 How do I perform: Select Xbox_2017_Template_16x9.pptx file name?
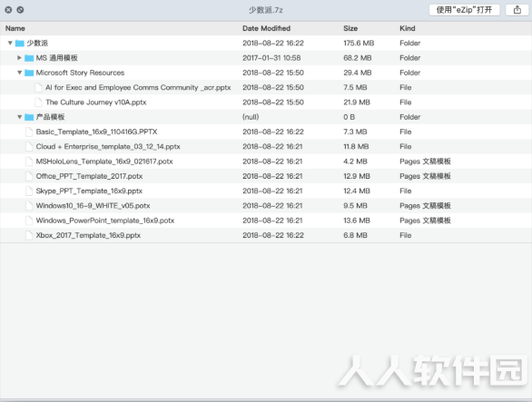(x=88, y=235)
